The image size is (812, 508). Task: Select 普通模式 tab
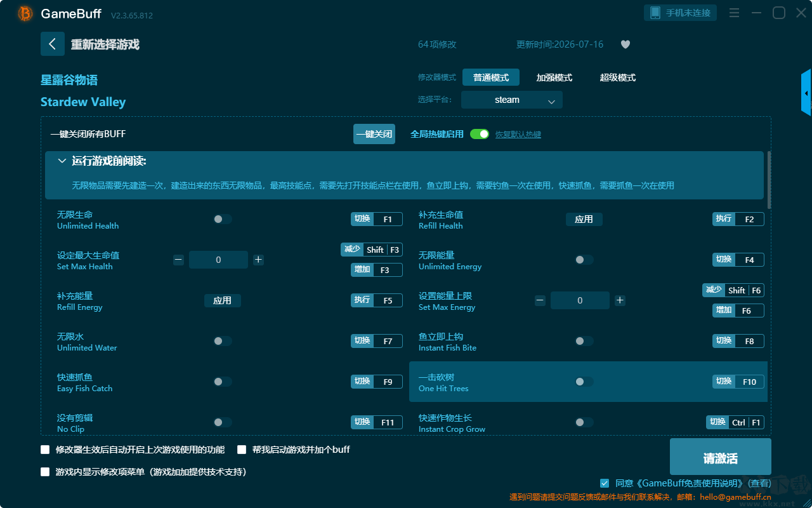[x=491, y=77]
